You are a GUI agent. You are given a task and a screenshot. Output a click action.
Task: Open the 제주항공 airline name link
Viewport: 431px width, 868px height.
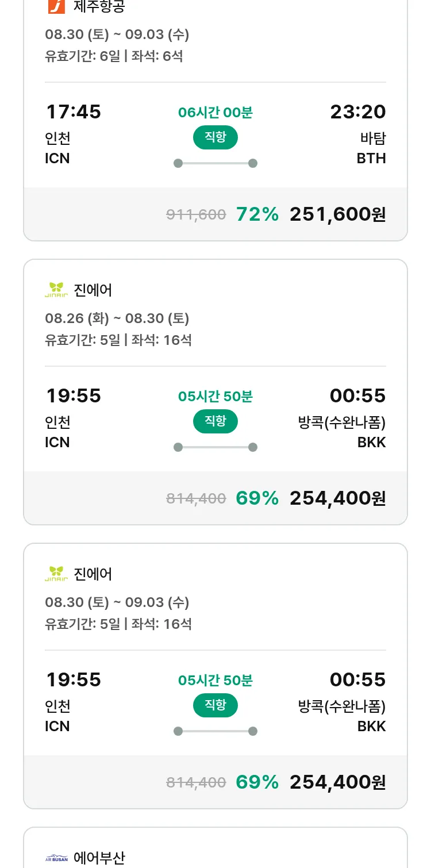click(99, 6)
